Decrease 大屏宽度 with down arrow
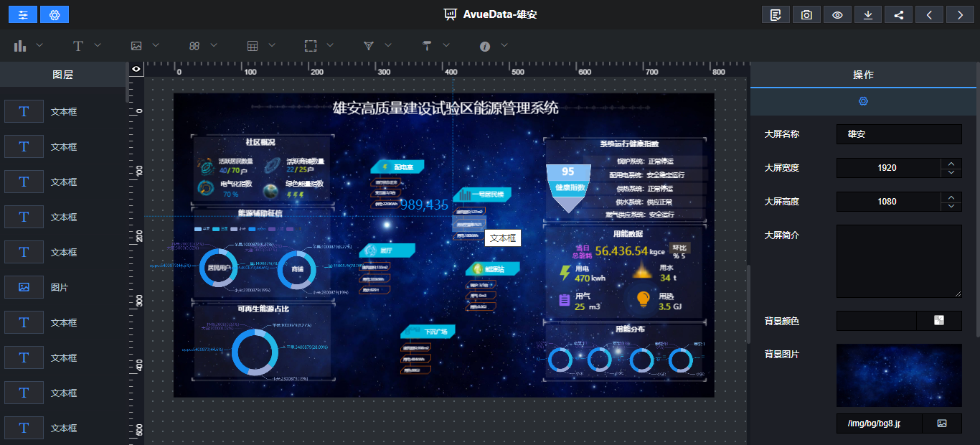 951,173
